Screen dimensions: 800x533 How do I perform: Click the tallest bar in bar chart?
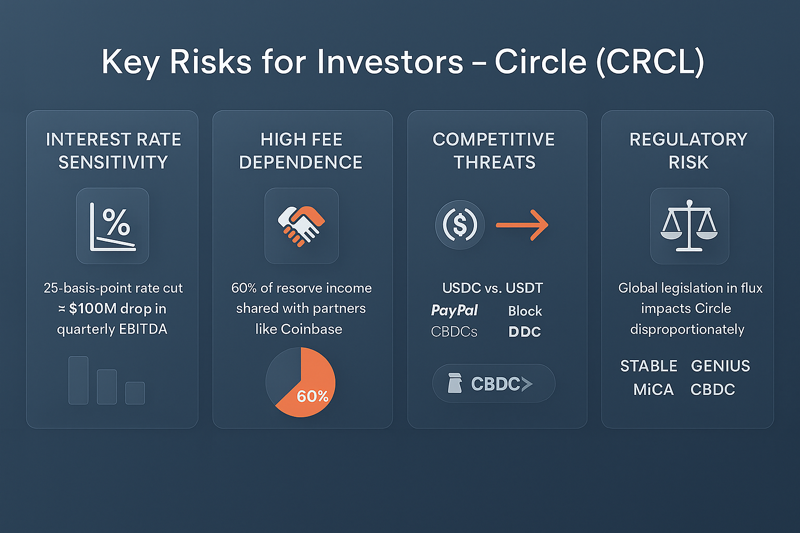[79, 380]
